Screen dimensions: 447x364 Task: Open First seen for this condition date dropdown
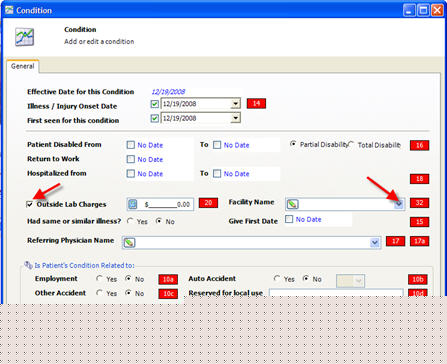pos(235,118)
